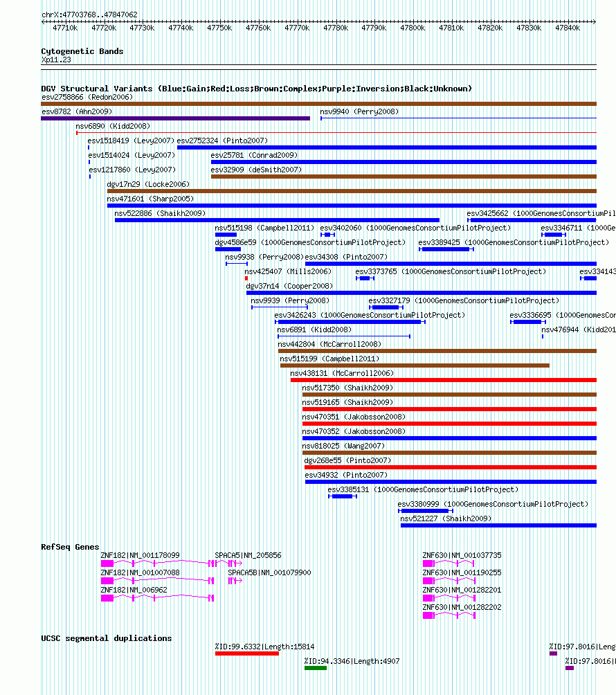Open dgv37n14 (Cooper2008) label
The height and width of the screenshot is (695, 616).
289,287
